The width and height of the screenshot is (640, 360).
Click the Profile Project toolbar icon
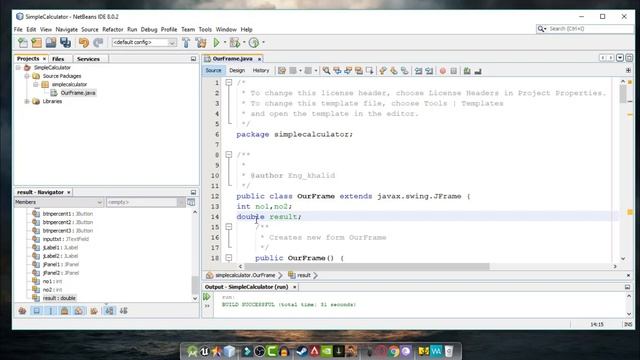pos(254,42)
